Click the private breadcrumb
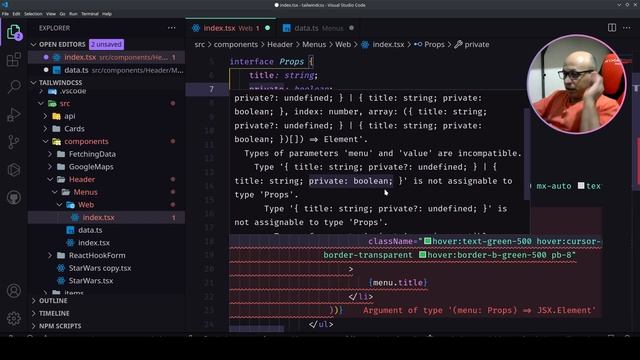 click(477, 44)
